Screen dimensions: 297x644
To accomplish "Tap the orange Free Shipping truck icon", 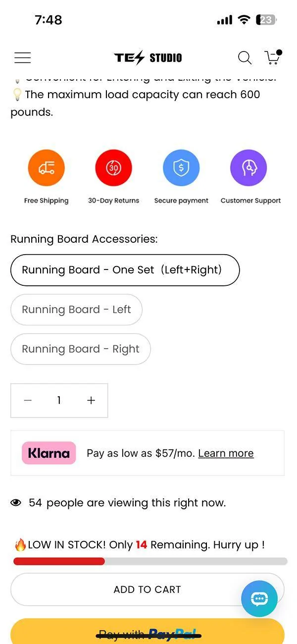I will tap(46, 168).
